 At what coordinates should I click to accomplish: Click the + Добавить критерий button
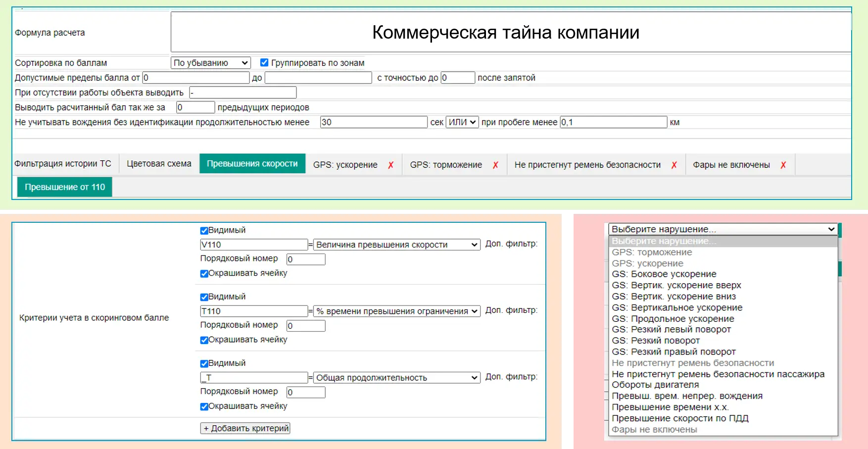click(x=245, y=428)
